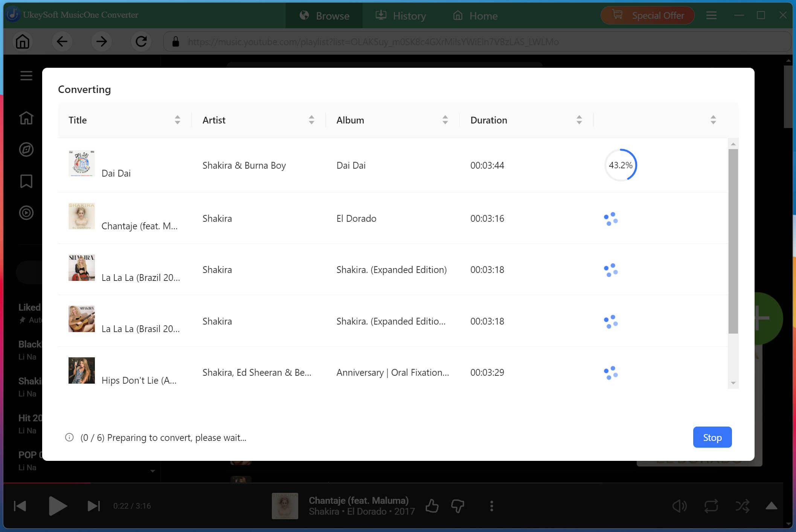
Task: Click the previous track button
Action: [x=20, y=506]
